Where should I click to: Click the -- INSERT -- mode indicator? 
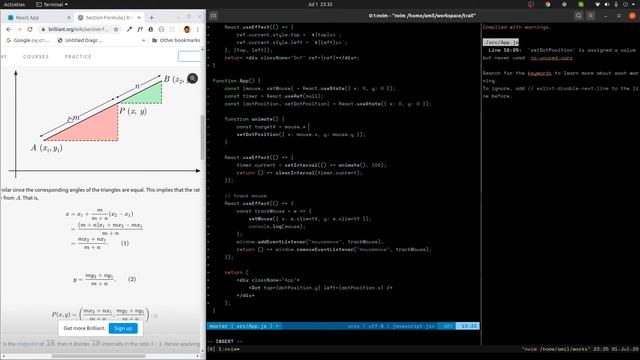tap(224, 341)
